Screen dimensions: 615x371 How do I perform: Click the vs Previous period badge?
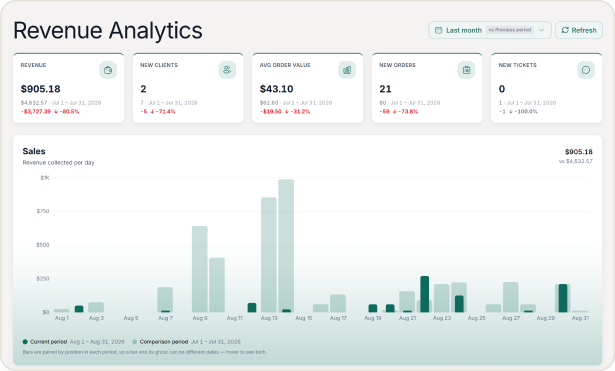click(x=509, y=30)
